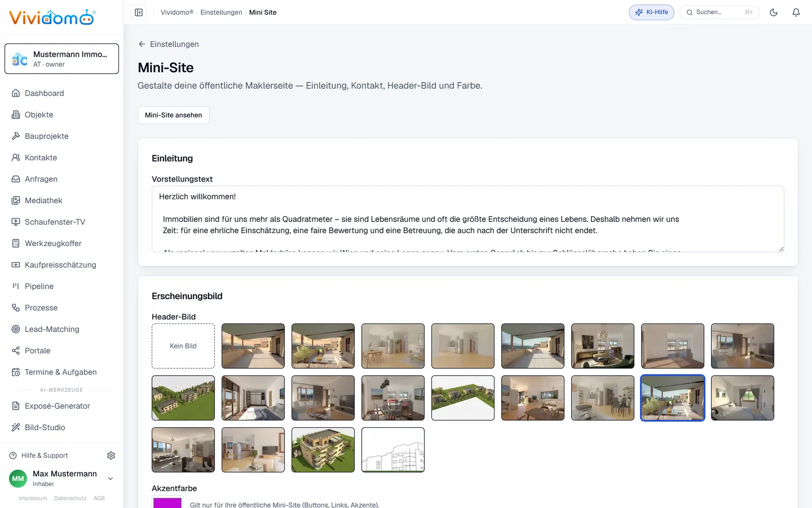This screenshot has height=508, width=812.
Task: Open Prozesse via its workflow icon
Action: pyautogui.click(x=16, y=308)
